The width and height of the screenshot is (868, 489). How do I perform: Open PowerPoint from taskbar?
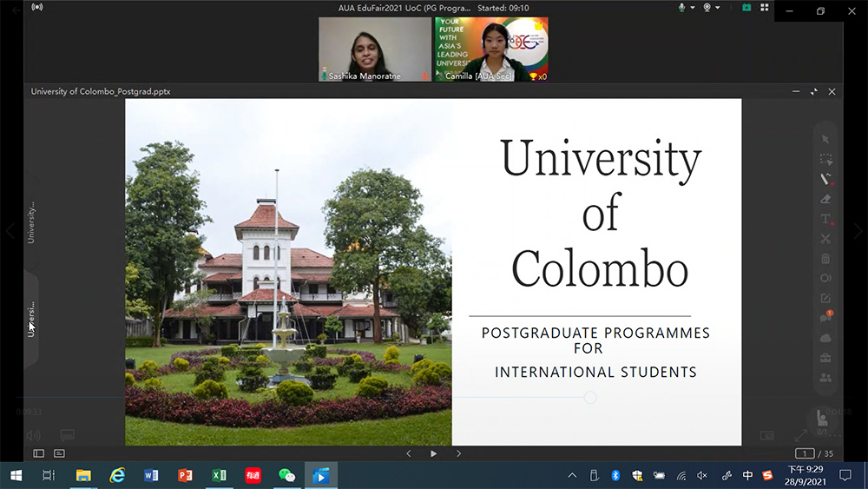[185, 475]
